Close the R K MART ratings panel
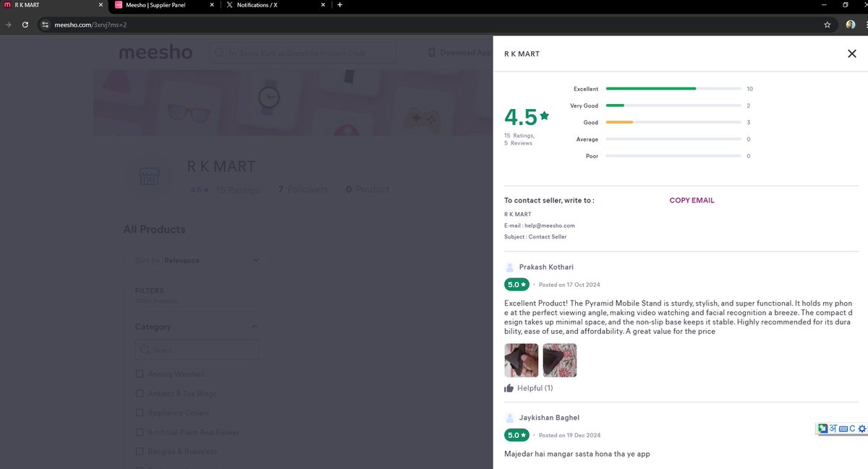868x469 pixels. click(x=851, y=53)
